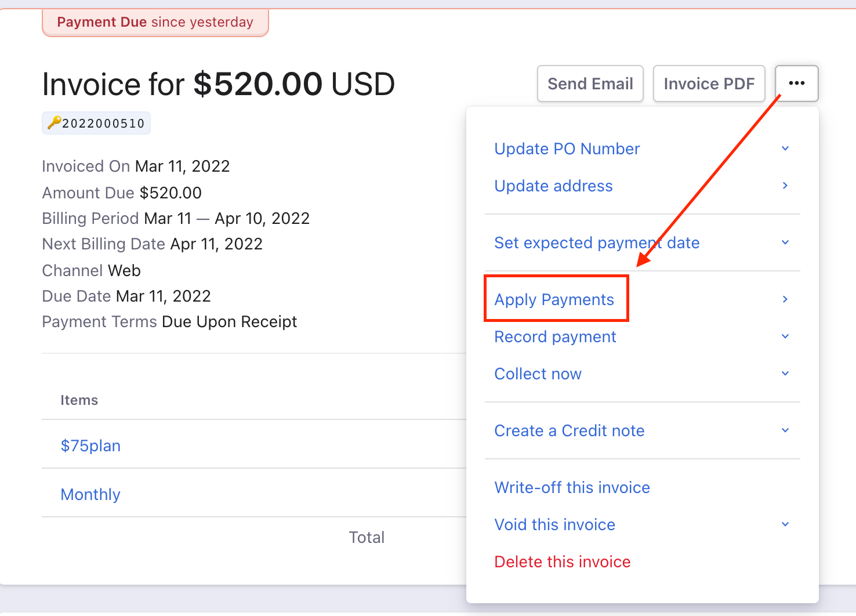856x616 pixels.
Task: Click the key icon beside invoice number
Action: [x=52, y=122]
